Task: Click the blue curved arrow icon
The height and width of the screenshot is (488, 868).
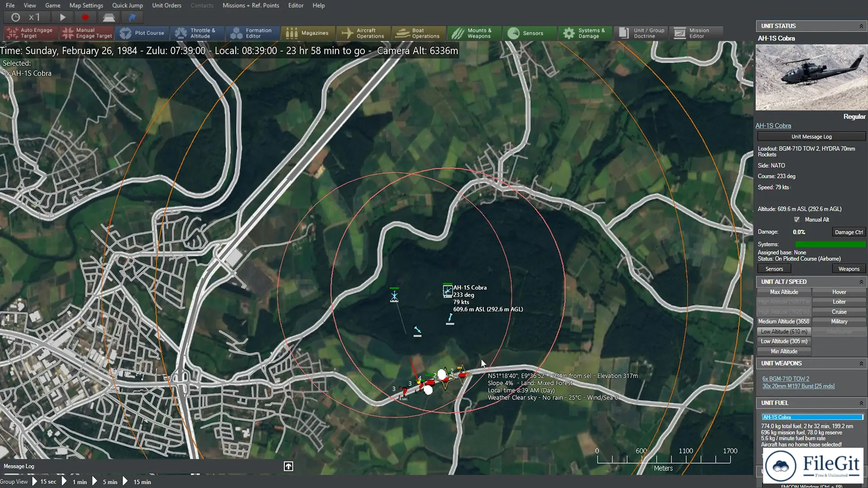Action: [132, 18]
